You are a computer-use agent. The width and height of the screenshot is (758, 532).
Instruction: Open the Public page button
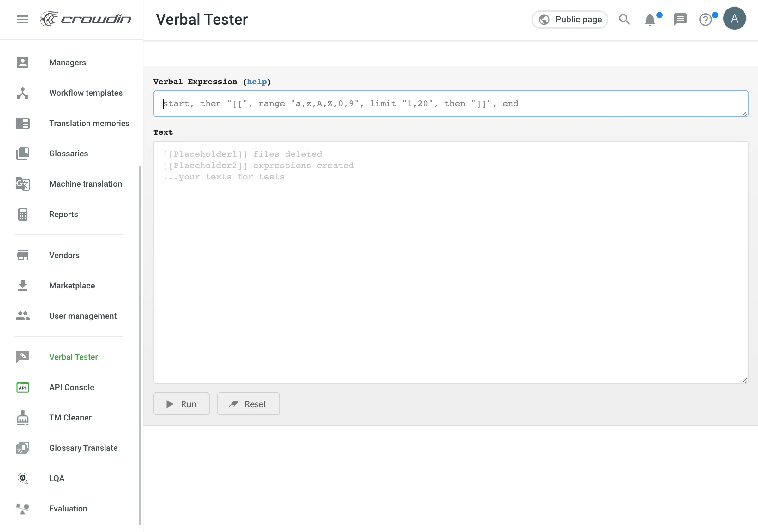click(x=569, y=20)
